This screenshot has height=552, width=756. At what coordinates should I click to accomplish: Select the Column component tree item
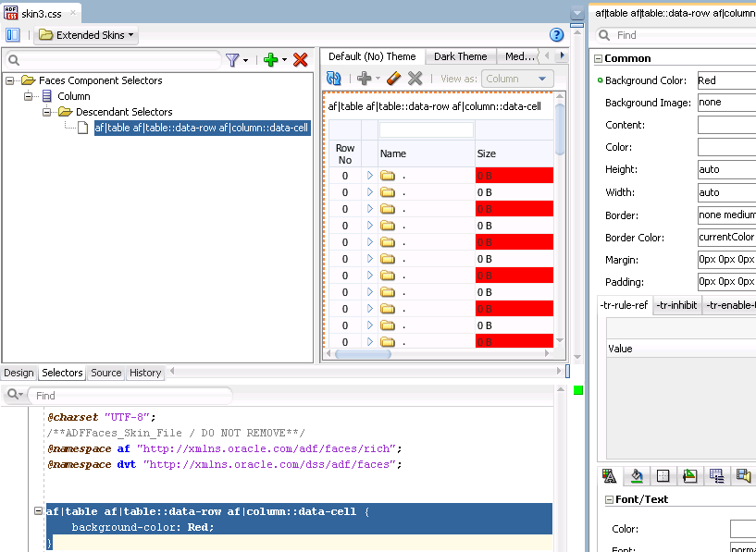pos(73,96)
